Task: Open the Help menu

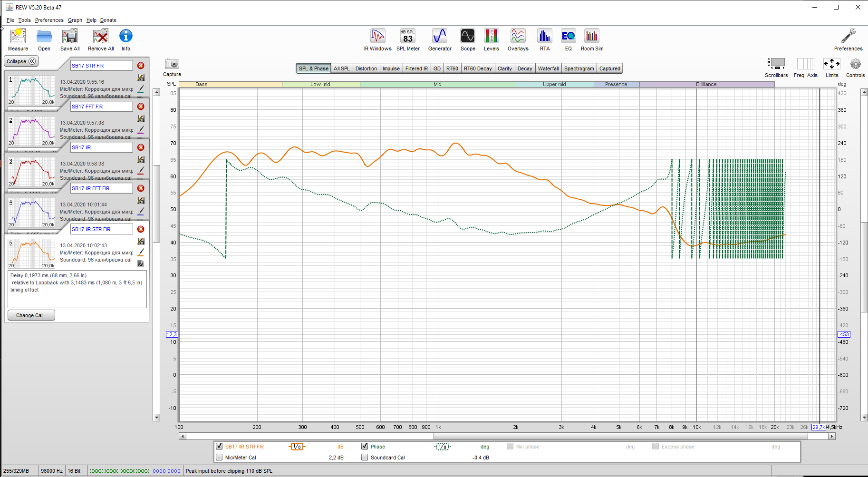Action: (91, 20)
